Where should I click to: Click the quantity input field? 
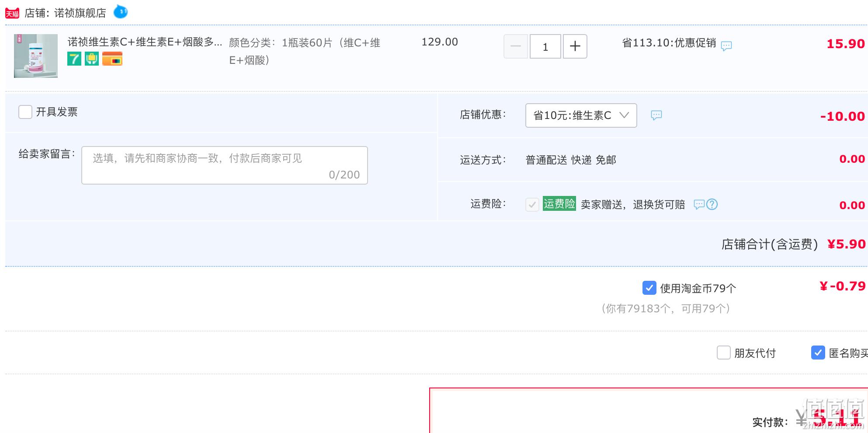point(545,46)
